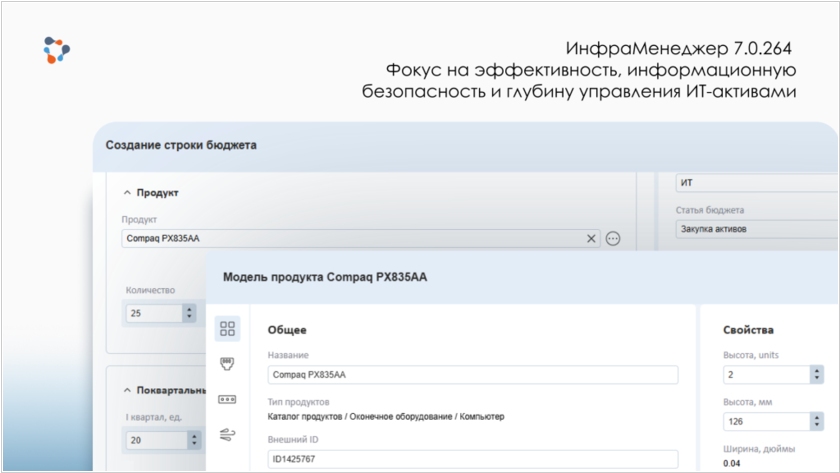Collapse the Продукт section

(x=128, y=192)
